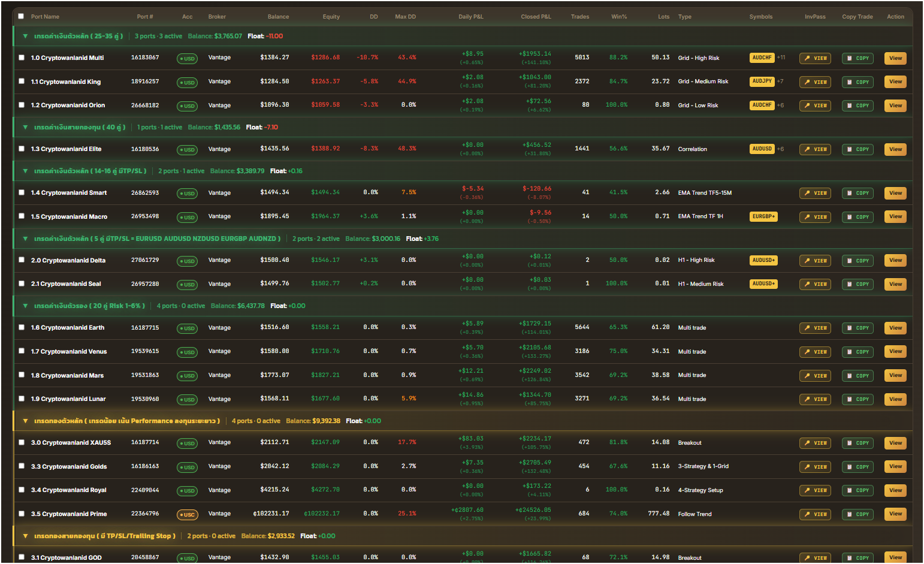Viewport: 924px width, 564px height.
Task: Click AUDUSD badge on Elite row
Action: tap(762, 149)
